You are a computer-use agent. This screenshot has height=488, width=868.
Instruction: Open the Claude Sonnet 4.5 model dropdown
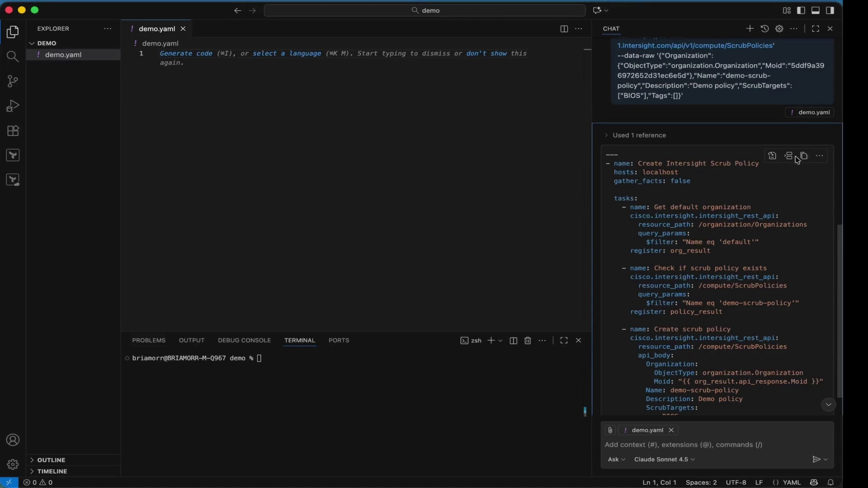pyautogui.click(x=664, y=460)
